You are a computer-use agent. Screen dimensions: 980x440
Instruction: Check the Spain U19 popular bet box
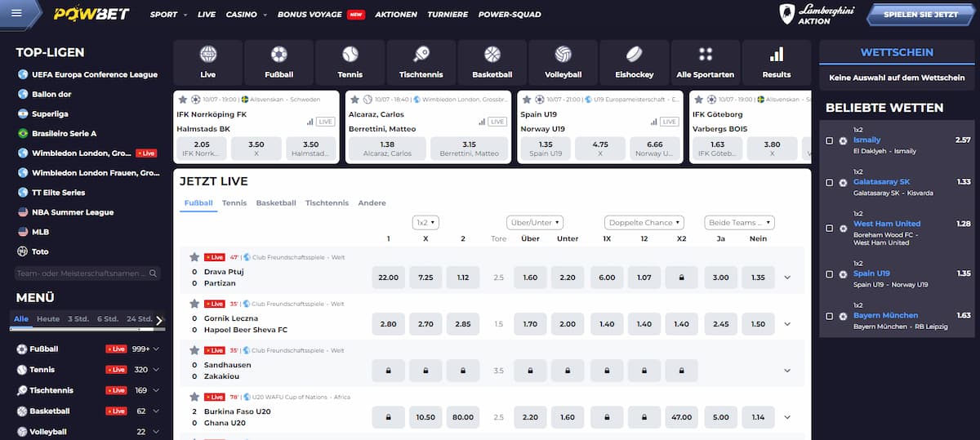point(830,273)
